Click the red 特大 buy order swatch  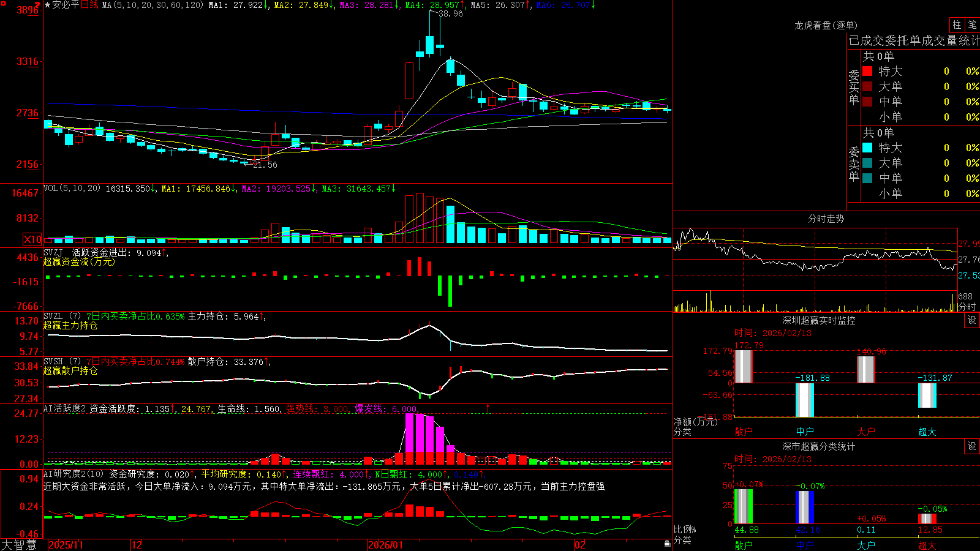(x=867, y=71)
